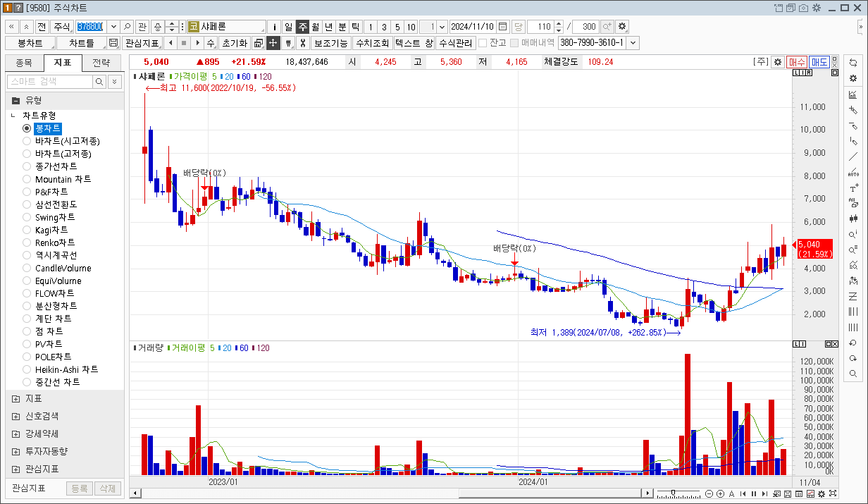
Task: Click the refresh sync icon in right toolbar
Action: click(x=853, y=63)
